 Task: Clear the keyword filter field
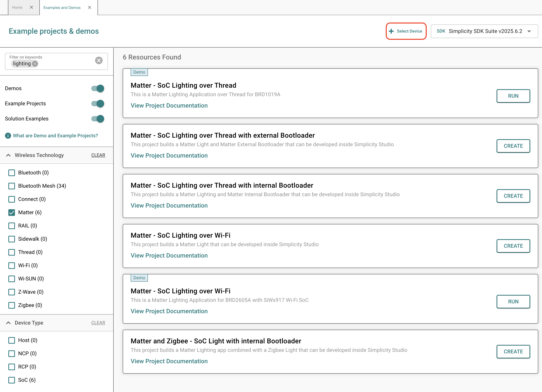99,60
